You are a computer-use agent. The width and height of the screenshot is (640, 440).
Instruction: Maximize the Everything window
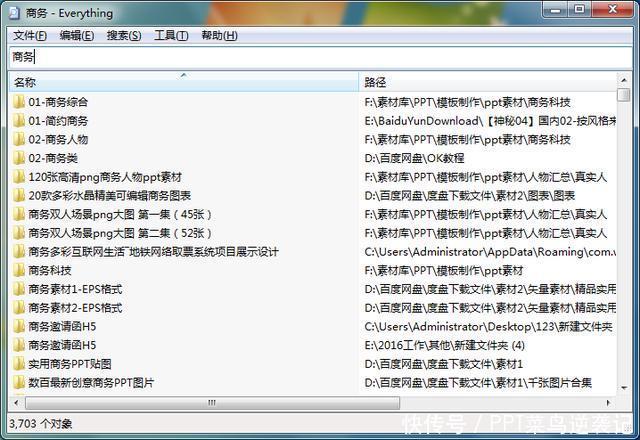[579, 9]
